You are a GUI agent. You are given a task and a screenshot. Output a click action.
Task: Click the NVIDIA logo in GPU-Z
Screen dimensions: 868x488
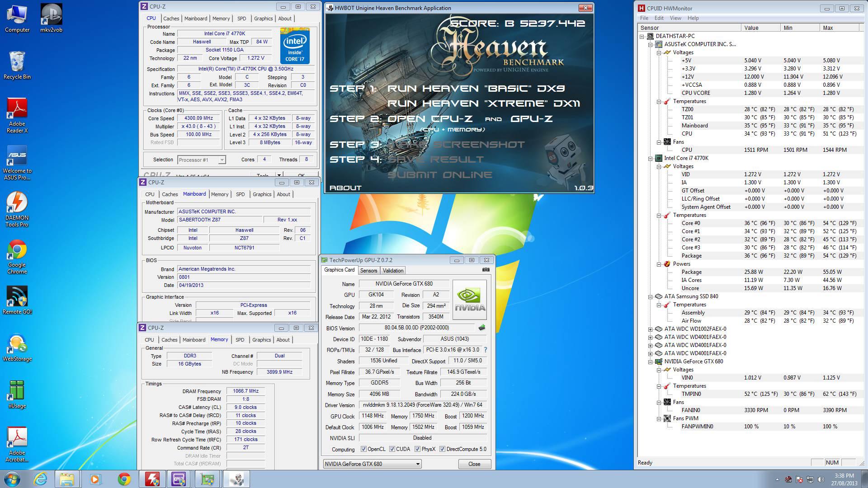(470, 300)
